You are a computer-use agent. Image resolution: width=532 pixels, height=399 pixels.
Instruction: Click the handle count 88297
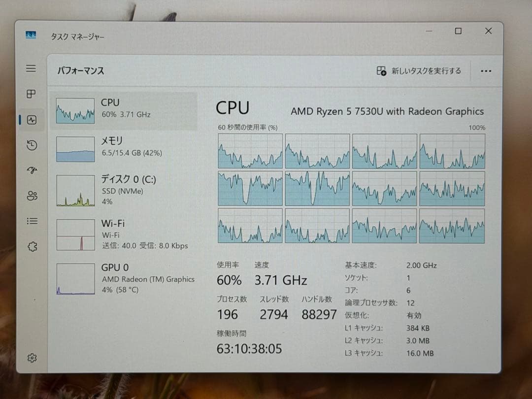[319, 314]
